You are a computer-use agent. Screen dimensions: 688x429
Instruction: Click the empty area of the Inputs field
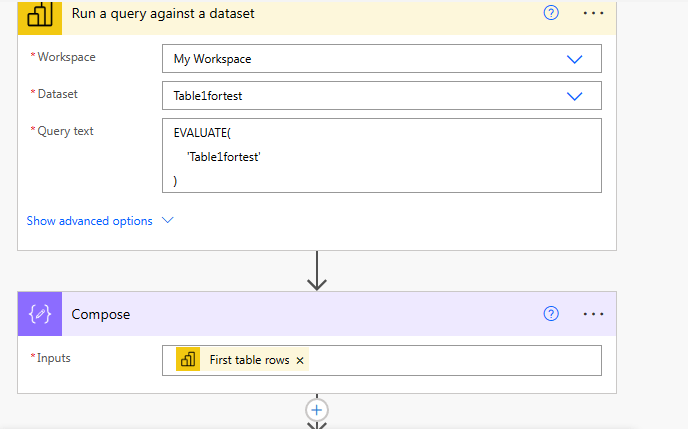pyautogui.click(x=450, y=360)
